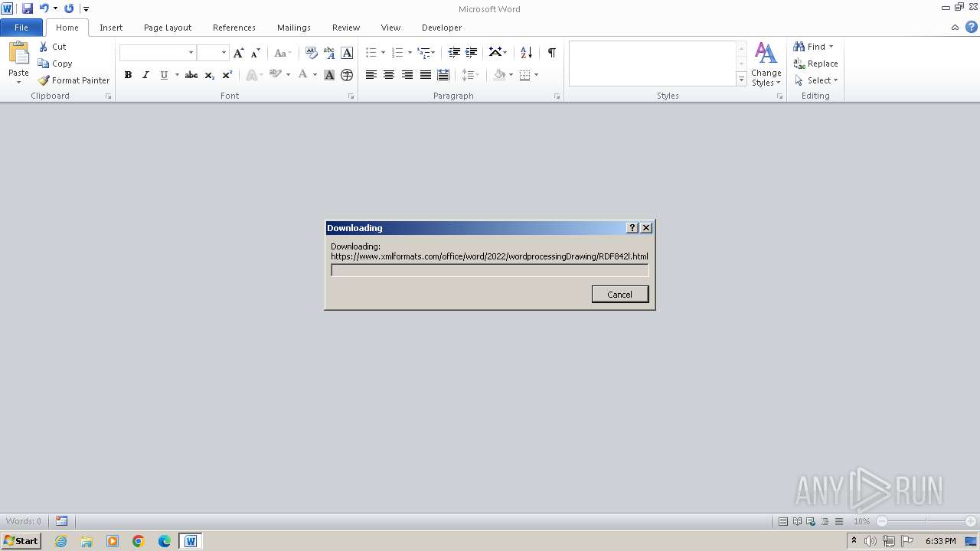
Task: Open Font dialog launcher
Action: point(351,96)
